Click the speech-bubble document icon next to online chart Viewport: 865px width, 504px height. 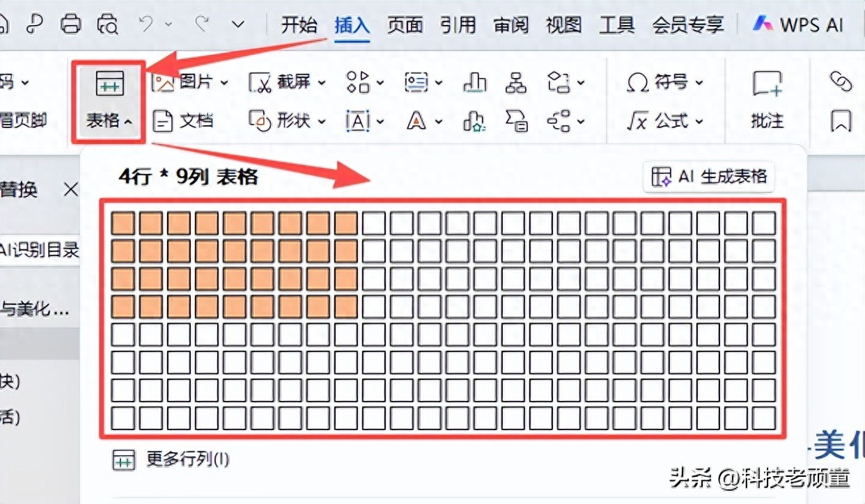pos(516,121)
